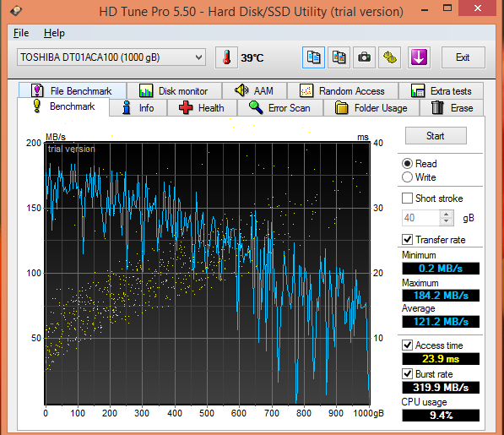Copy info to clipboard icon
Viewport: 504px width, 435px height.
[x=313, y=57]
